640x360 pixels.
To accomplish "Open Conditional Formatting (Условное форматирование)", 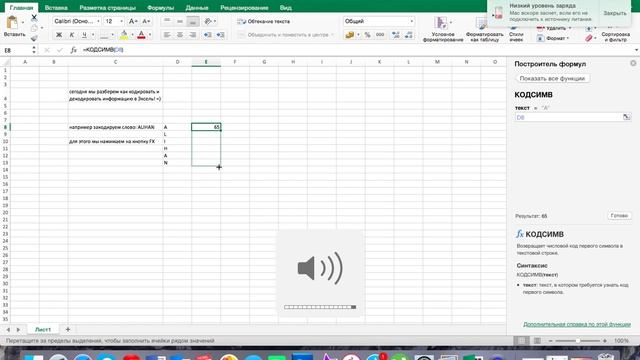I will (443, 29).
